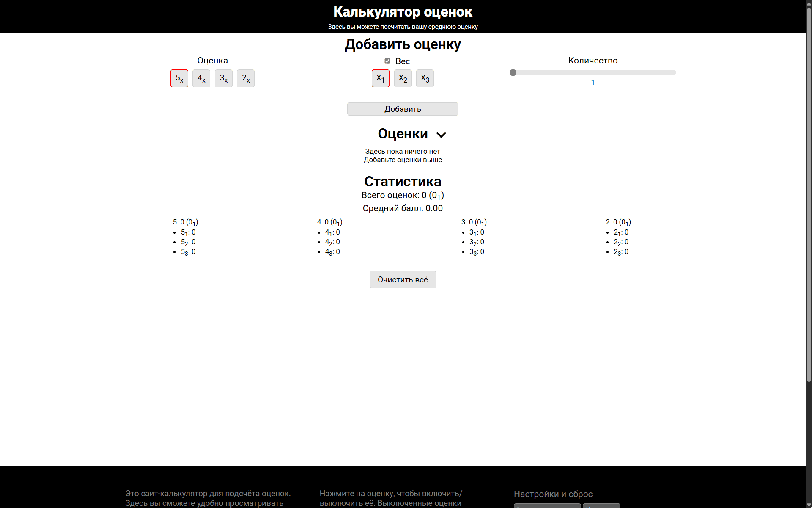Select grade 4 button
The height and width of the screenshot is (508, 812).
[201, 78]
